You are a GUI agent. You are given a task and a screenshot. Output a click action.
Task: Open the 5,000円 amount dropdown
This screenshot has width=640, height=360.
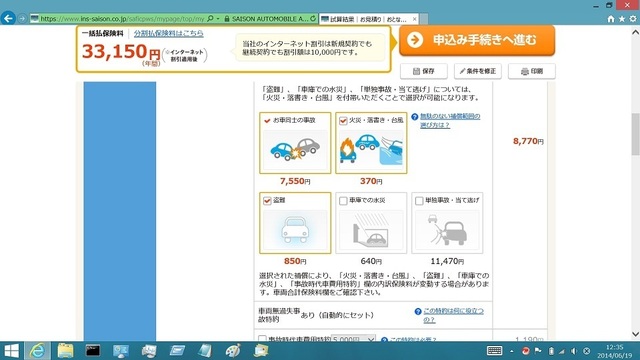click(x=353, y=338)
